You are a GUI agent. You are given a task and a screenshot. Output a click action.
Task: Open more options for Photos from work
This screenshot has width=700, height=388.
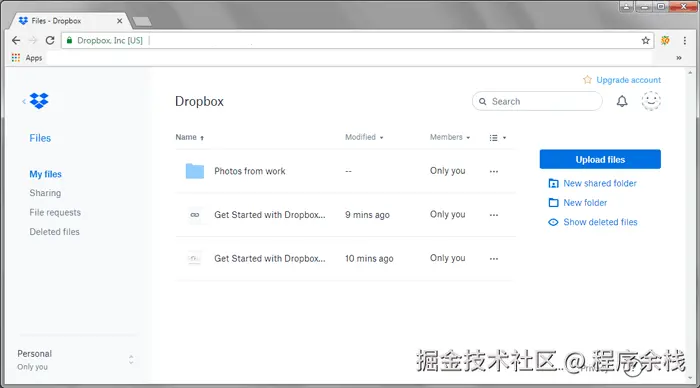(x=494, y=171)
